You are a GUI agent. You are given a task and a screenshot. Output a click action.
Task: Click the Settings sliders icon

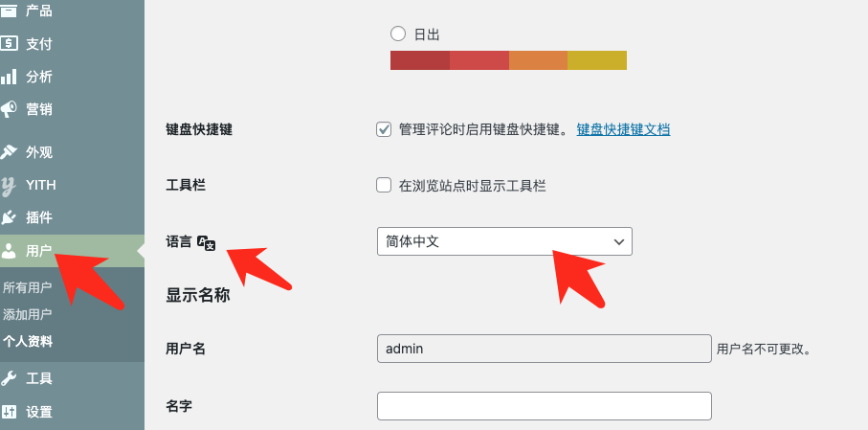click(x=9, y=413)
